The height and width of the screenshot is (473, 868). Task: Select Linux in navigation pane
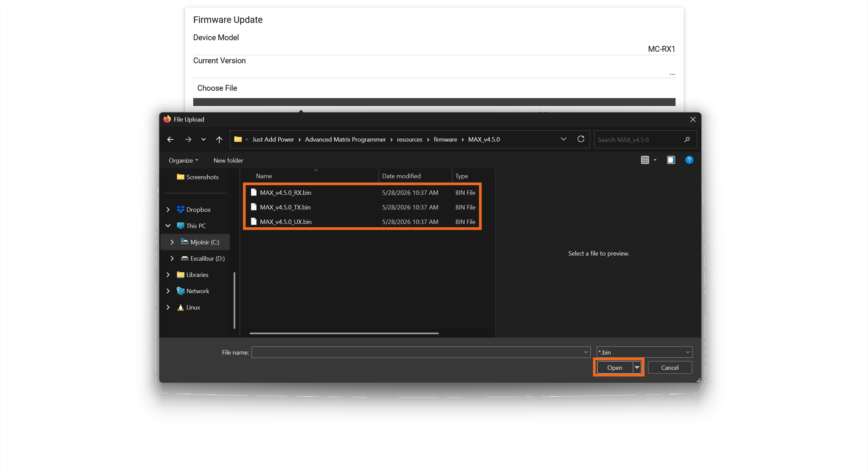188,307
